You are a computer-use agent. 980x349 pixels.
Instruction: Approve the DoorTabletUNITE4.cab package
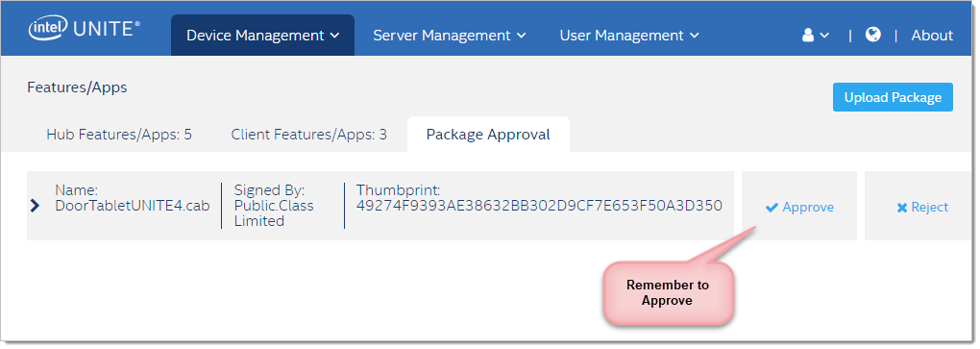pos(799,207)
